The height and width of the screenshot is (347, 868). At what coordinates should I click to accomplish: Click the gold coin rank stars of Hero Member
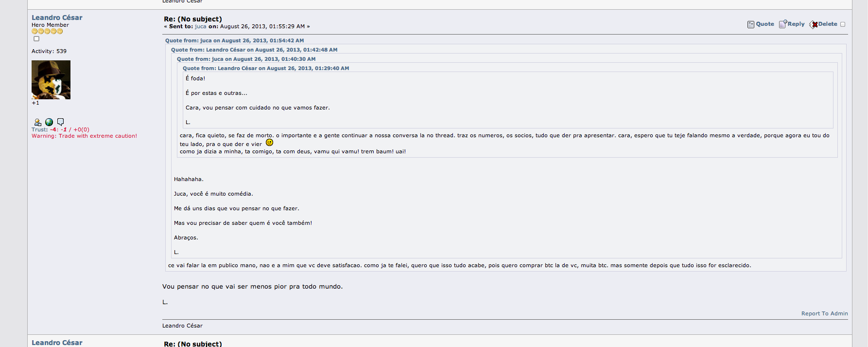point(47,31)
